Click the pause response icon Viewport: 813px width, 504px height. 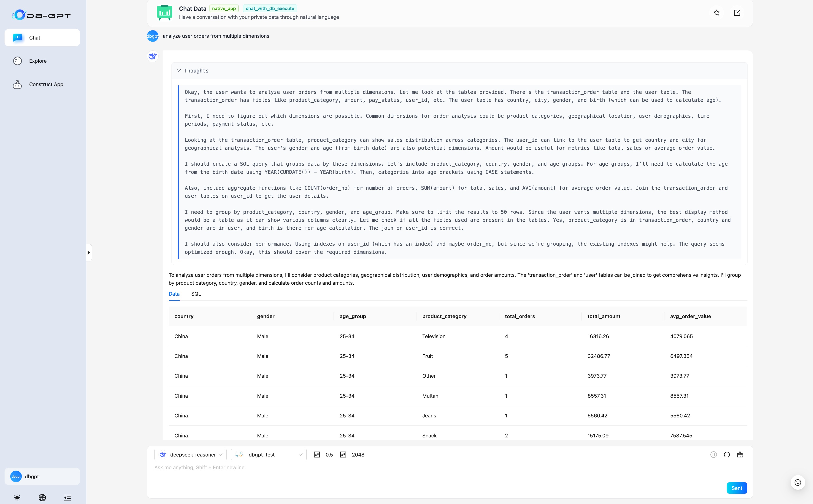coord(713,455)
